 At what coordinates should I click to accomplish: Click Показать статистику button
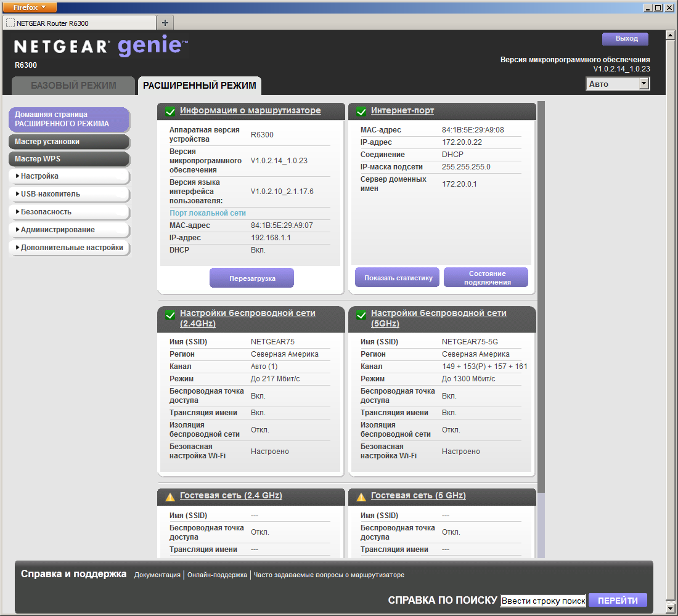pos(398,278)
